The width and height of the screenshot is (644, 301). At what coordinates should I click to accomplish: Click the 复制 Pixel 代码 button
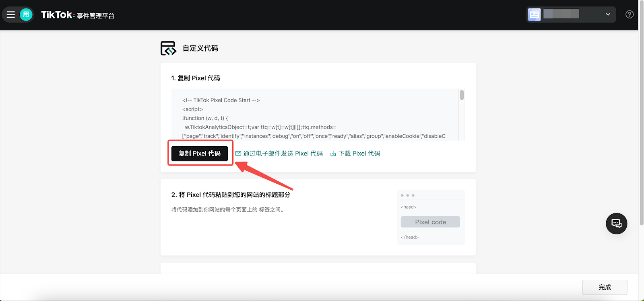200,154
